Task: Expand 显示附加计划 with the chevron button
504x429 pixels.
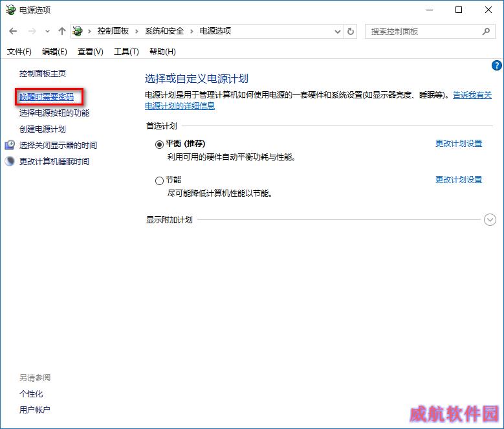Action: click(x=490, y=220)
